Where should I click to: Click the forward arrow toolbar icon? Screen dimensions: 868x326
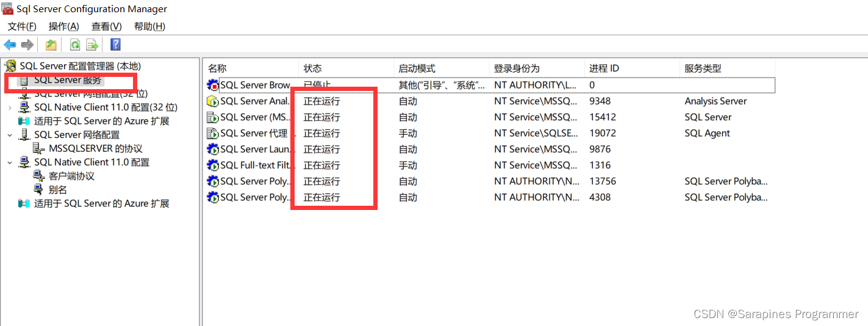[x=27, y=45]
